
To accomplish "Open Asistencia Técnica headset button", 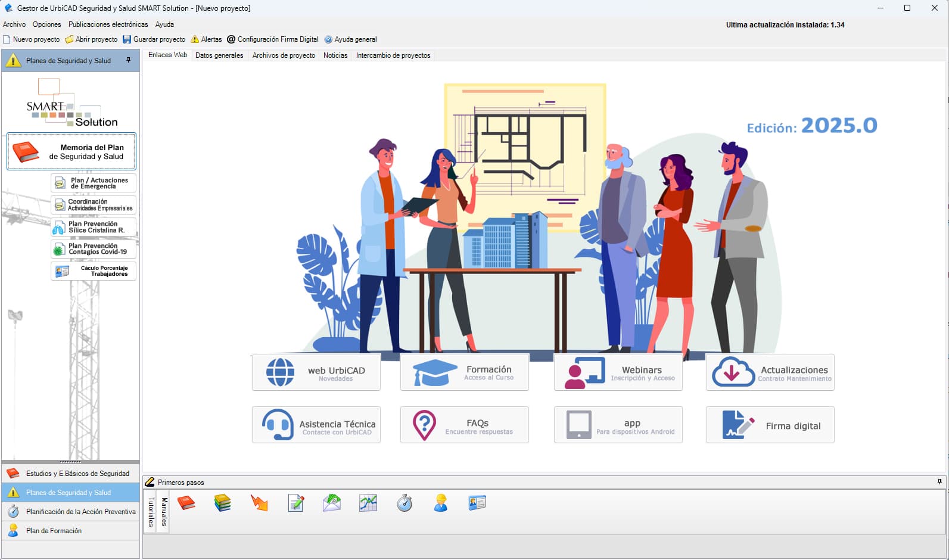I will point(316,425).
